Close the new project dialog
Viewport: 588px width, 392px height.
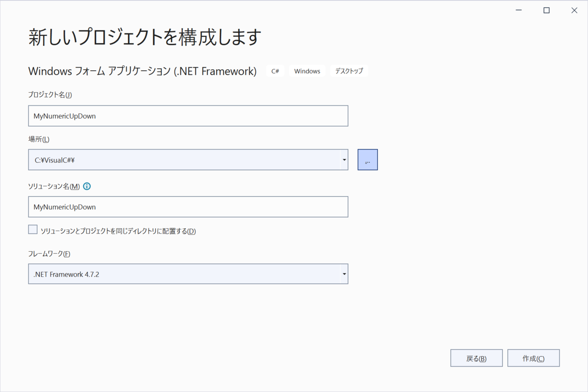[x=574, y=10]
